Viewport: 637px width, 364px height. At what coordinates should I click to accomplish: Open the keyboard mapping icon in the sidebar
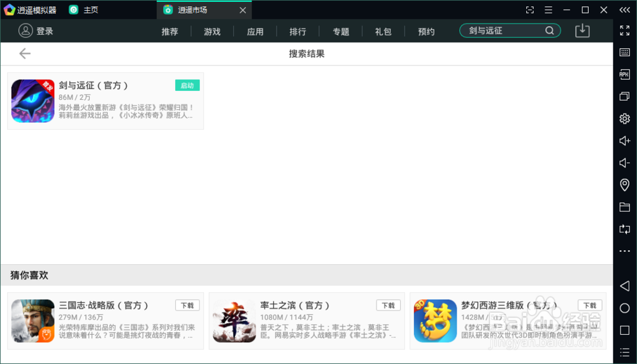point(624,52)
